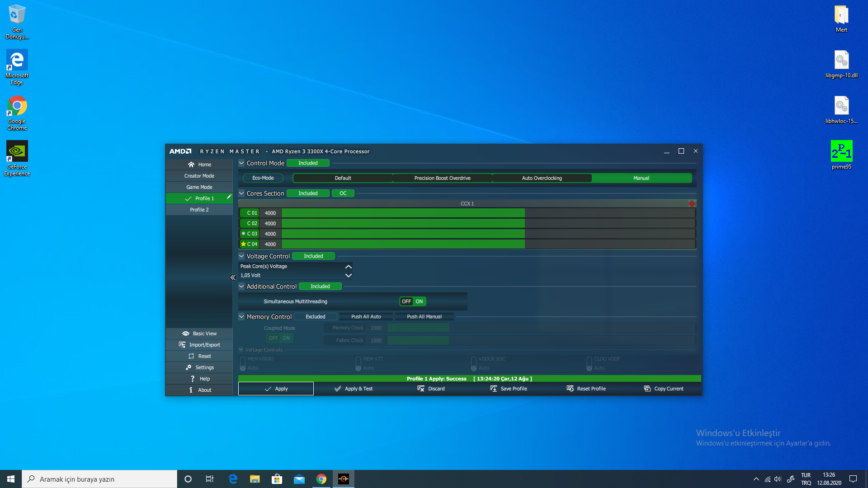
Task: Collapse the sidebar with the double-chevron icon
Action: (233, 277)
